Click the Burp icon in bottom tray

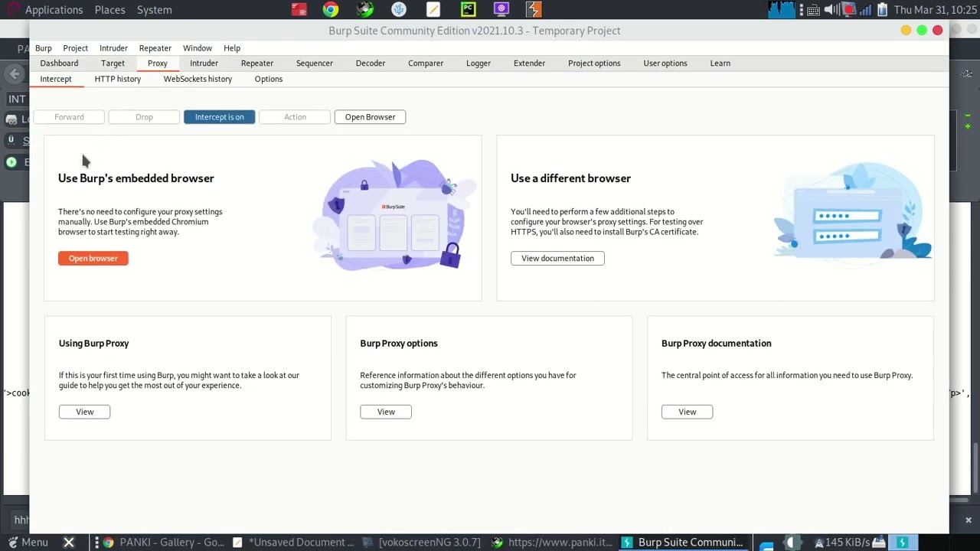(903, 543)
